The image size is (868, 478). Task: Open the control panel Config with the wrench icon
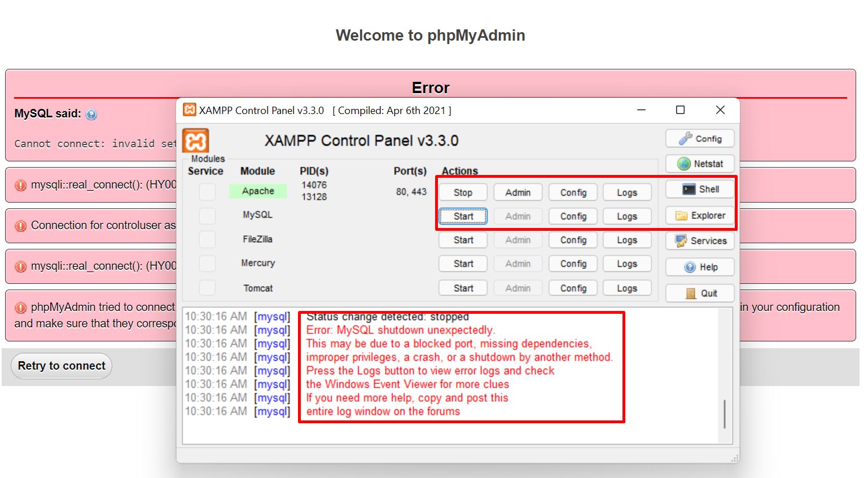tap(700, 139)
